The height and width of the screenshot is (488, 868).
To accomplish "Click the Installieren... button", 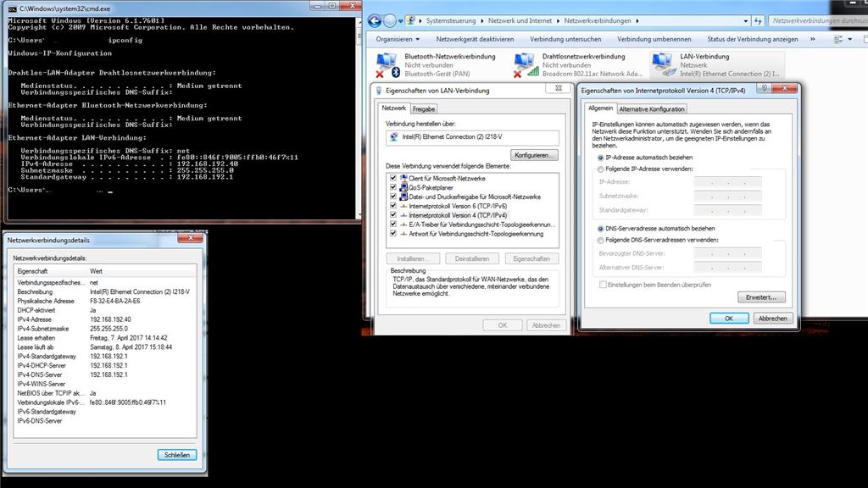I will click(413, 259).
